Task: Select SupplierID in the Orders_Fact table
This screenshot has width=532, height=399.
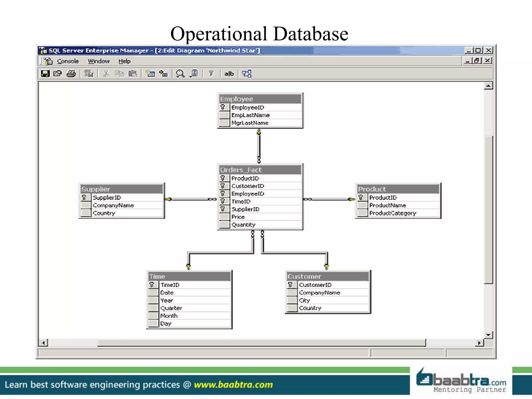Action: (260, 209)
